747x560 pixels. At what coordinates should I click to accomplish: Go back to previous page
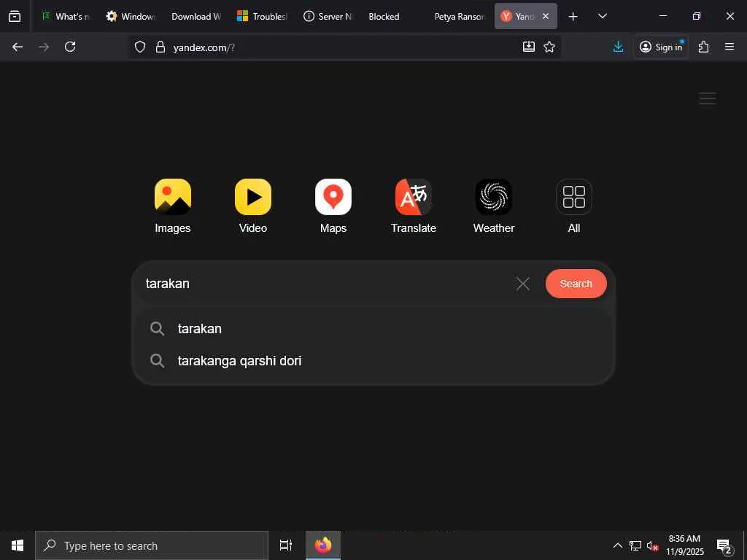(x=18, y=47)
